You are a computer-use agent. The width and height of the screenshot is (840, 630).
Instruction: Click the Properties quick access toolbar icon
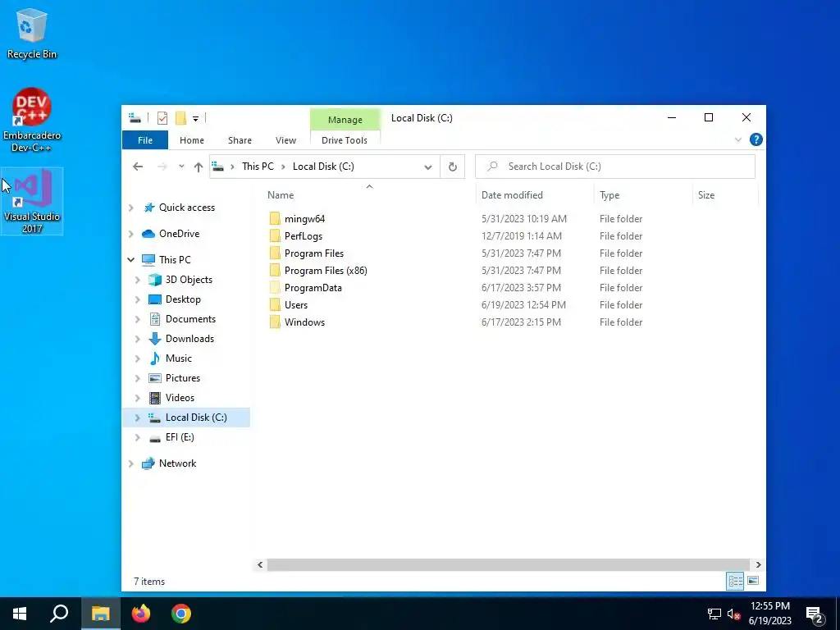[x=162, y=118]
